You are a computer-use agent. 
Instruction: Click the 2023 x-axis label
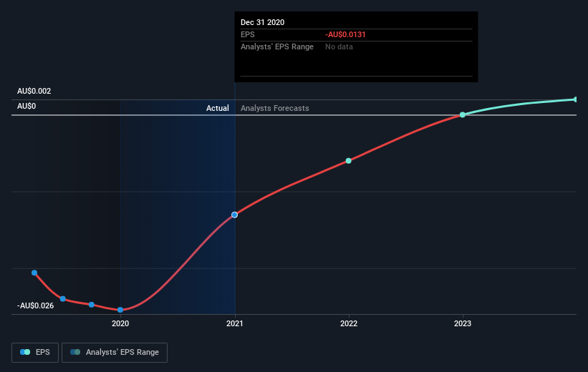(x=463, y=323)
